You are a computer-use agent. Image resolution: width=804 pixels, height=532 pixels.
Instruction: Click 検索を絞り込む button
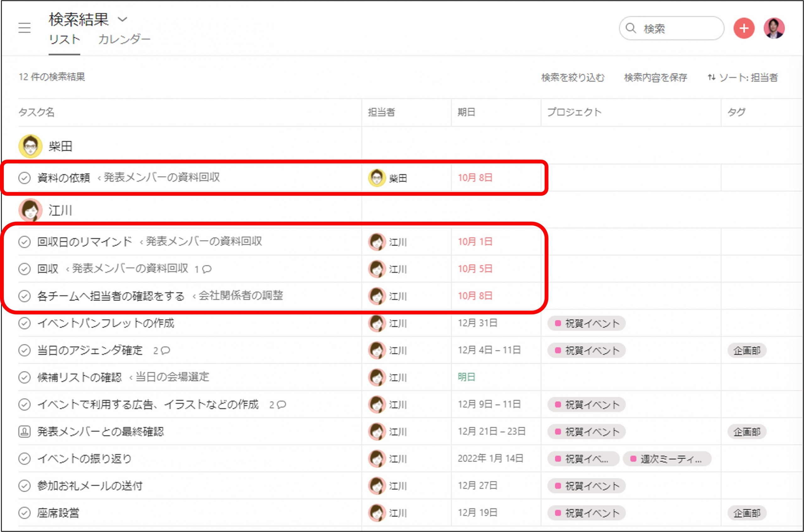[573, 77]
